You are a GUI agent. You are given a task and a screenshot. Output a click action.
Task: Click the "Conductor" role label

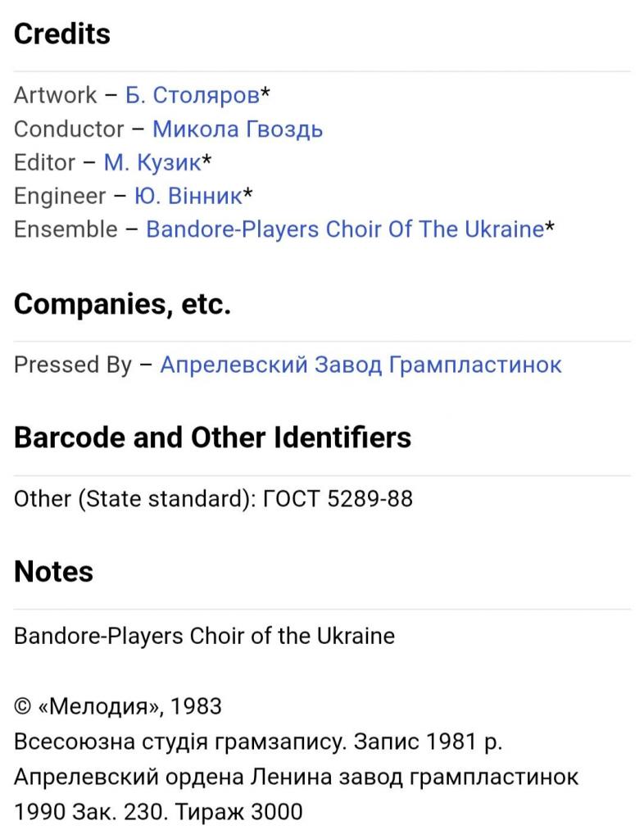69,129
